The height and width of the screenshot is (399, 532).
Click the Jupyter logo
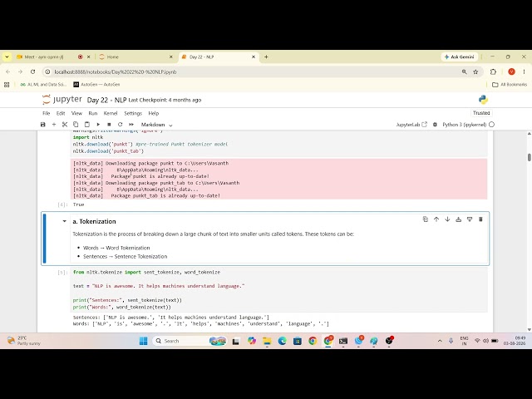tap(62, 100)
